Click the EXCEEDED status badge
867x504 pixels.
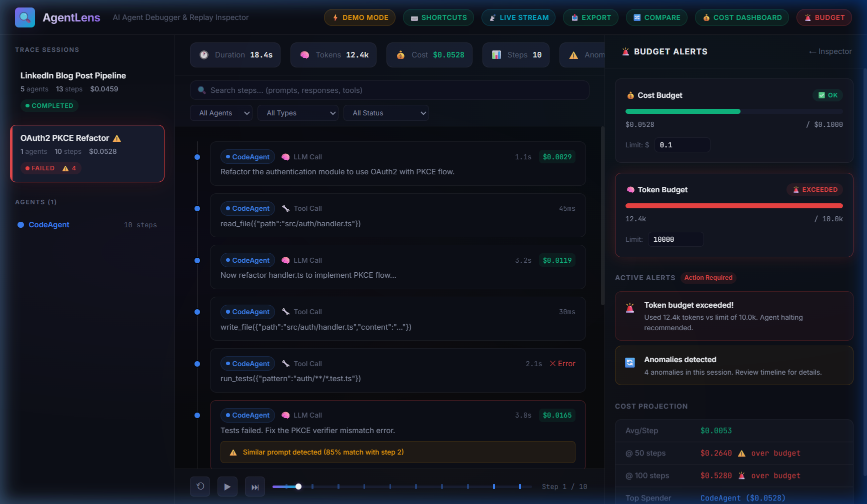(x=815, y=190)
